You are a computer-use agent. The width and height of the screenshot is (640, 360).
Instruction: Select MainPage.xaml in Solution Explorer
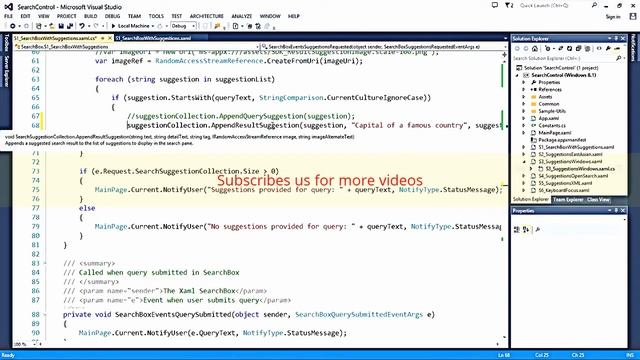tap(554, 133)
